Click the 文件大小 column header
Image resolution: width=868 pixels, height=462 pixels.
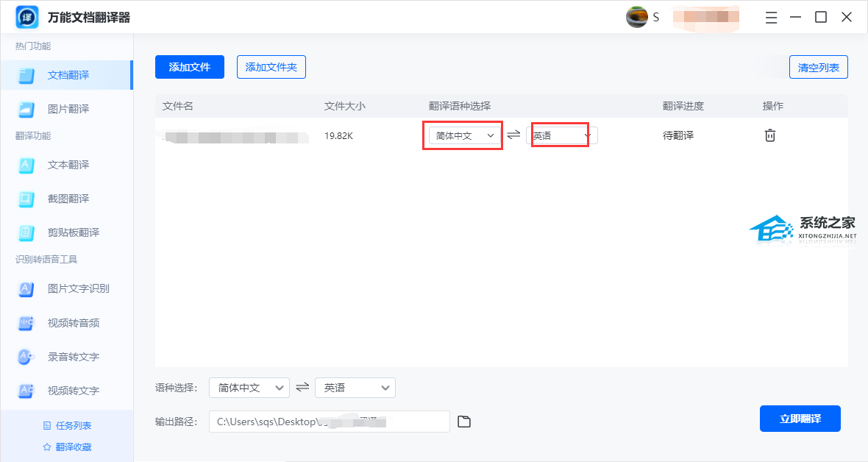pos(345,106)
